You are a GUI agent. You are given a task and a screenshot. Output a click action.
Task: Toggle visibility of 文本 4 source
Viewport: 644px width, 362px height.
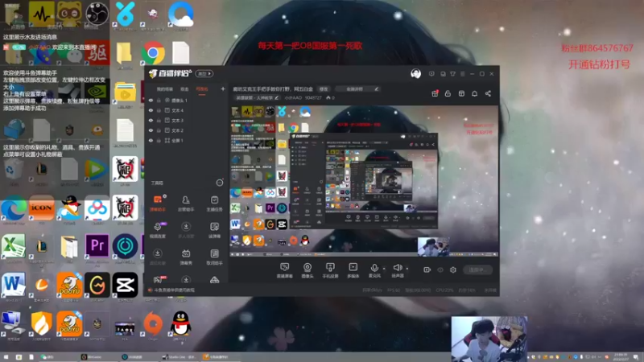pos(151,110)
